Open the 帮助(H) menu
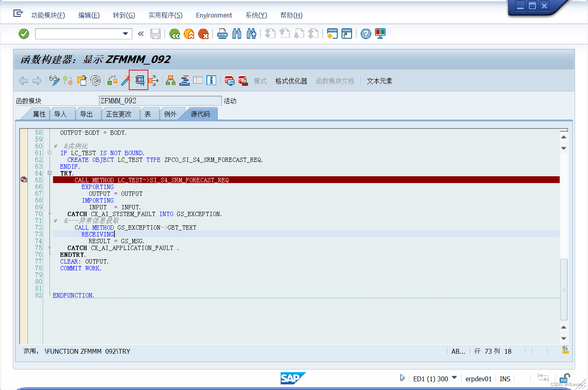588x390 pixels. click(x=291, y=15)
